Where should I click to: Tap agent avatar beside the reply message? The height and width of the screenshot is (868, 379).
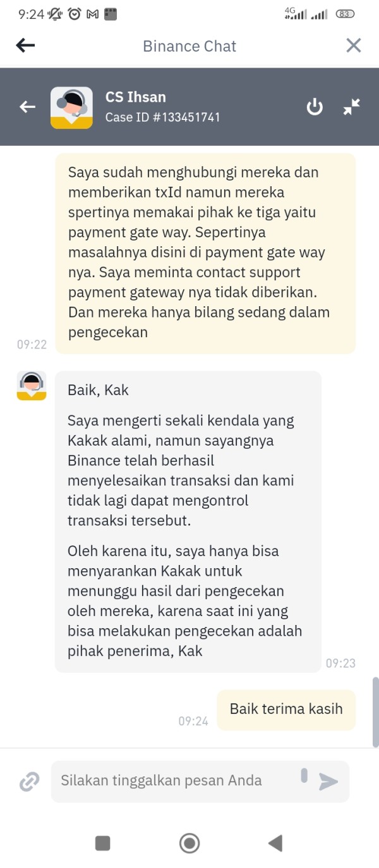pos(32,386)
